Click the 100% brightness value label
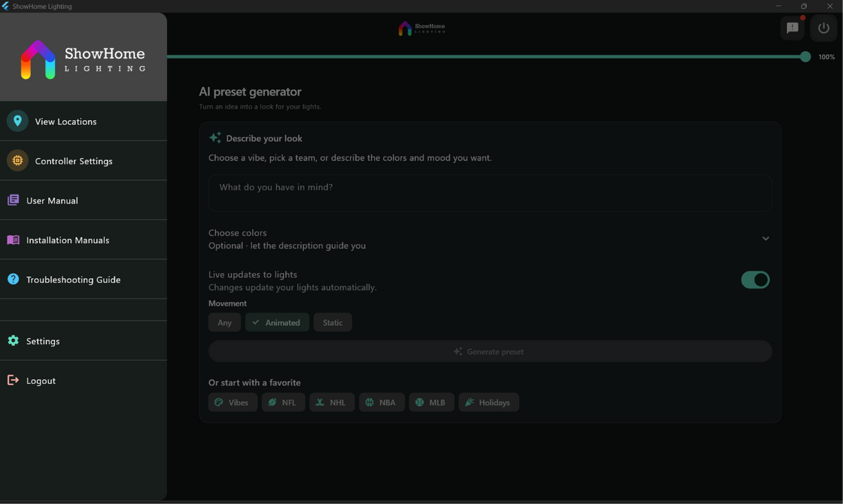843x504 pixels. (827, 57)
